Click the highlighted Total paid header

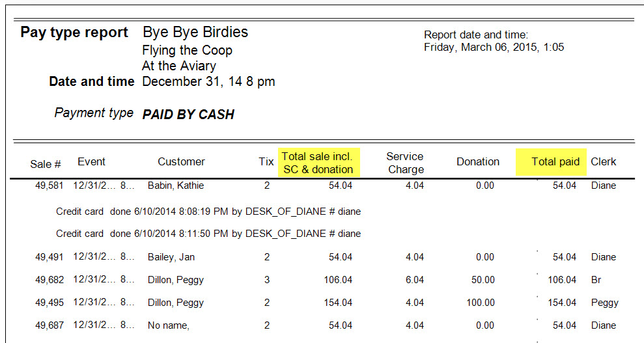pyautogui.click(x=551, y=162)
